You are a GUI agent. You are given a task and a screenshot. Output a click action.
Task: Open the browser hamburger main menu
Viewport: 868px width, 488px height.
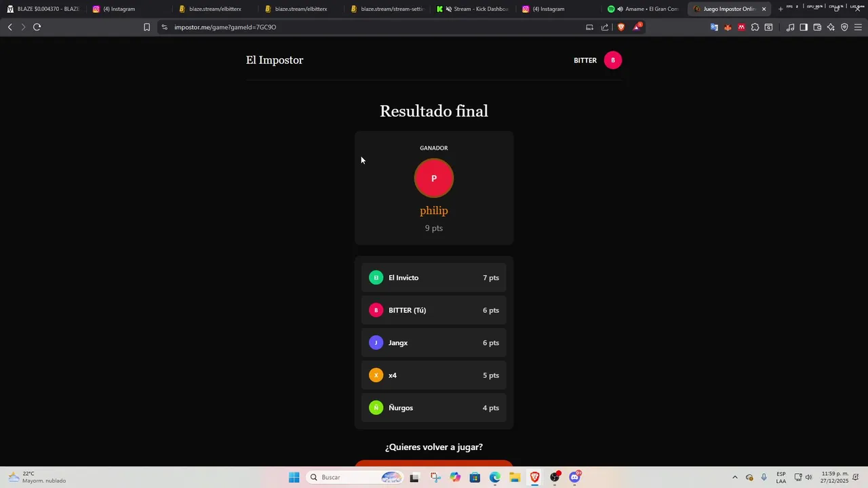pos(858,27)
